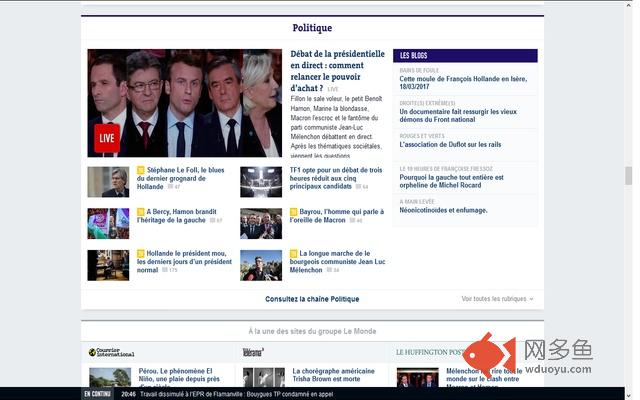Click the Le Huffington Post logo
640x400 pixels.
pyautogui.click(x=430, y=352)
